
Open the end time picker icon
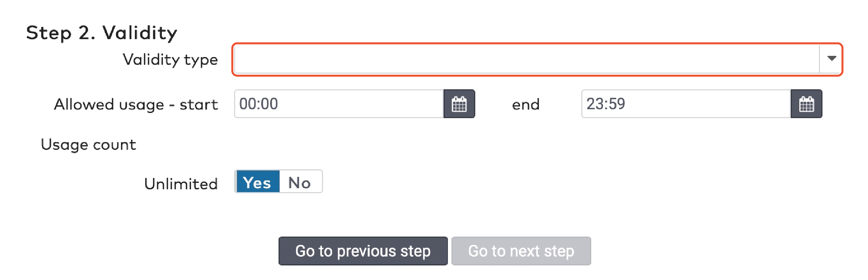[806, 104]
